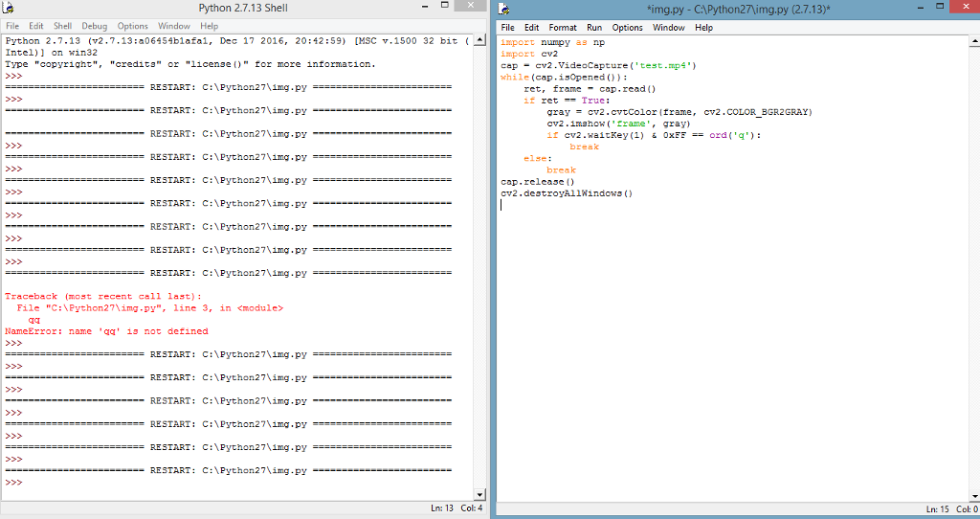The image size is (980, 519).
Task: Click editor scrollbar up arrow
Action: coord(974,40)
